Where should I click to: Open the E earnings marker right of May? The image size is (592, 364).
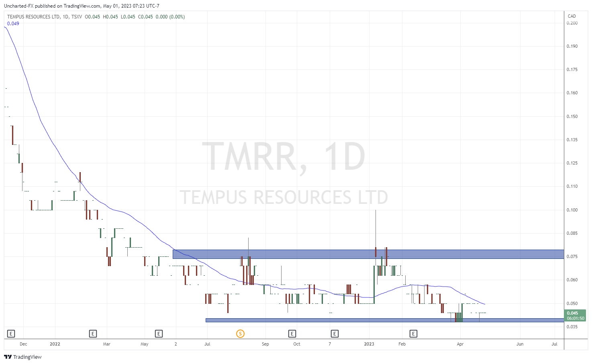[x=159, y=333]
